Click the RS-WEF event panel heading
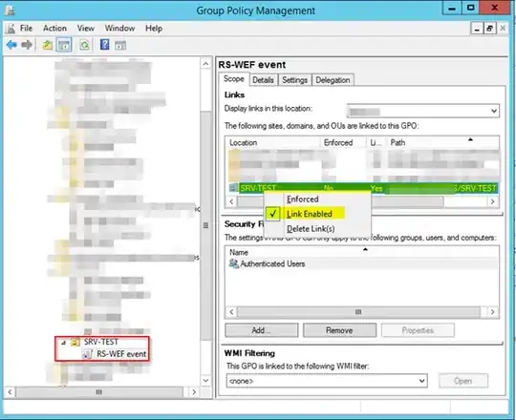Image resolution: width=516 pixels, height=420 pixels. [x=252, y=65]
